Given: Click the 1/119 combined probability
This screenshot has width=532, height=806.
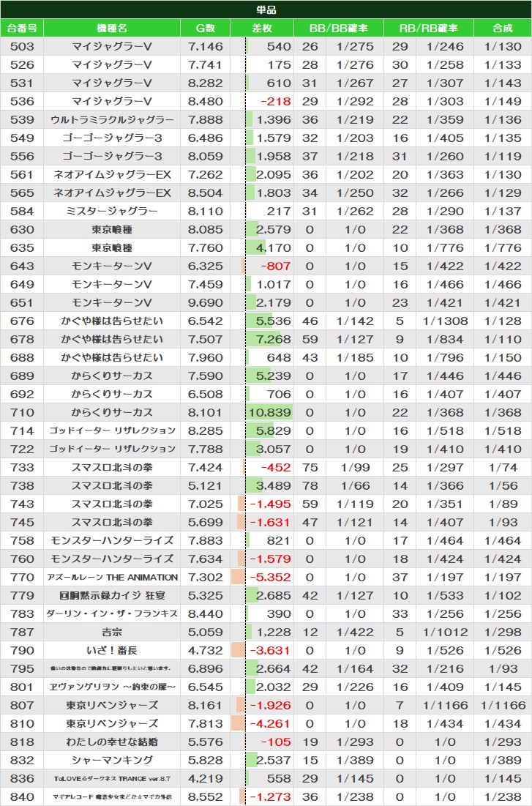Looking at the screenshot, I should point(503,156).
